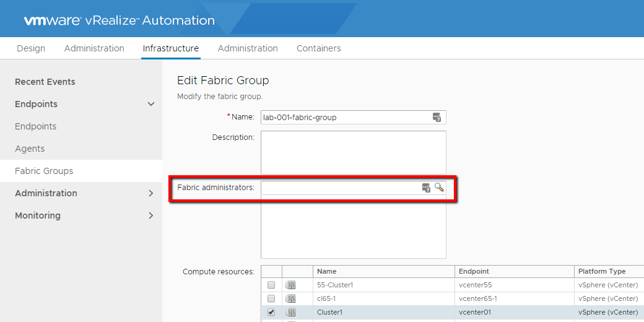Expand the Administration sidebar section chevron
This screenshot has width=644, height=322.
tap(150, 193)
